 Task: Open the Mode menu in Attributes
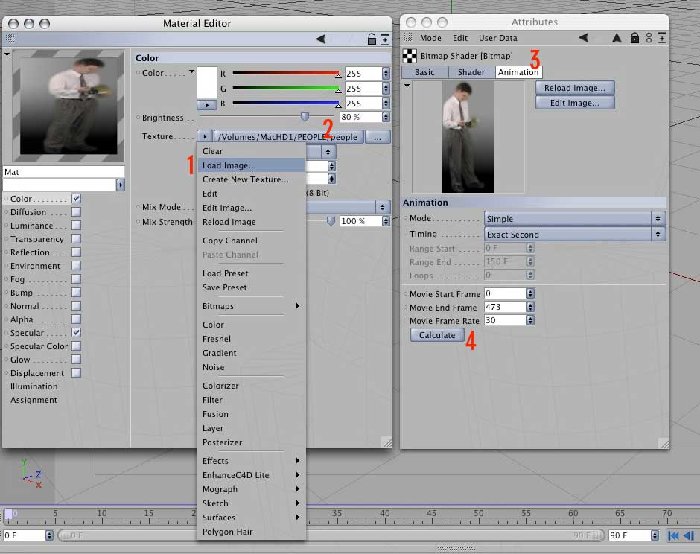click(x=430, y=38)
